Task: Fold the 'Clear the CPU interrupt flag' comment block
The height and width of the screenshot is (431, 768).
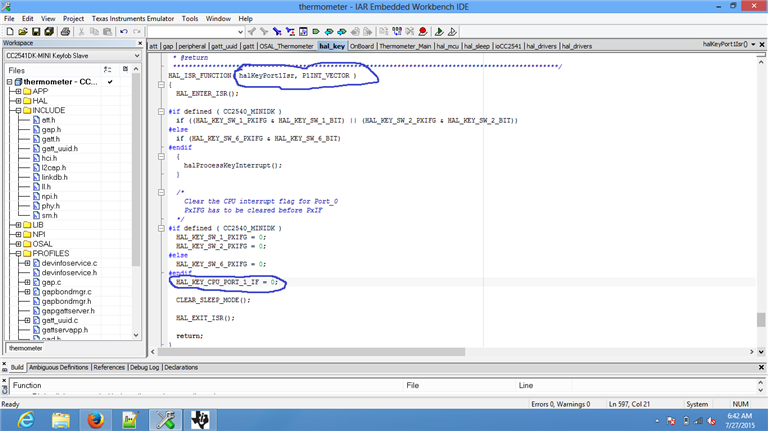Action: pyautogui.click(x=161, y=192)
